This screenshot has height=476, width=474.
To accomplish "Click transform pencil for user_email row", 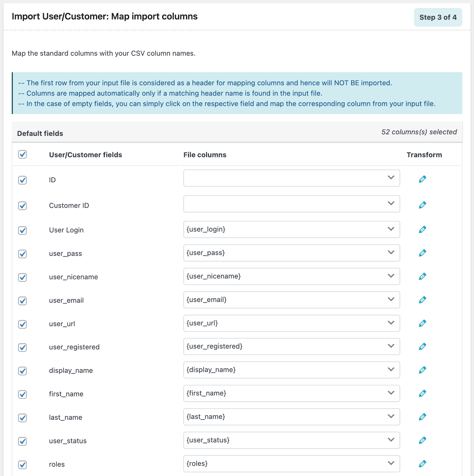I will click(x=422, y=300).
